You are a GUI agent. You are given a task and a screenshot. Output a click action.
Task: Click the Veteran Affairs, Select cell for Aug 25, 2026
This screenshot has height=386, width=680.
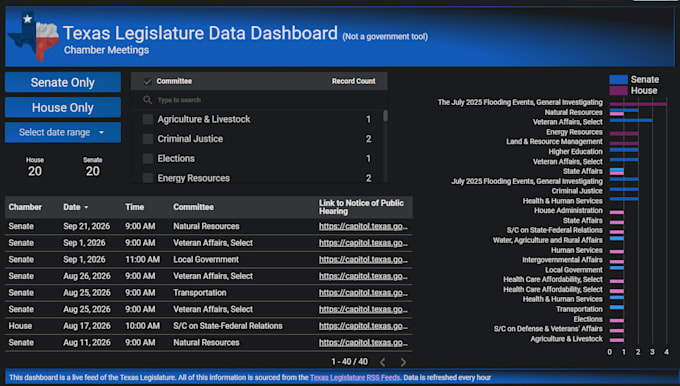pyautogui.click(x=213, y=309)
